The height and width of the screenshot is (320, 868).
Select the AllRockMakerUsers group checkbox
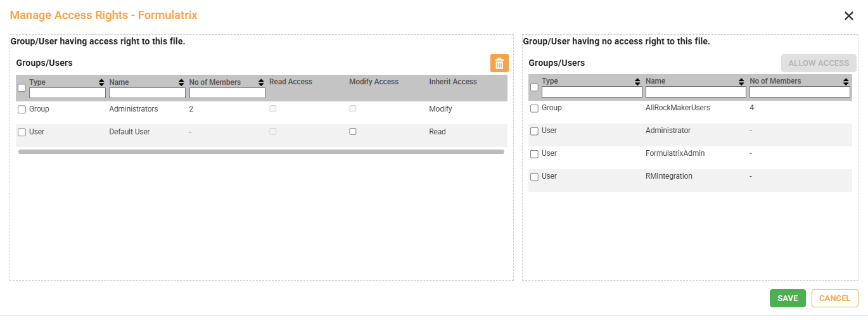[x=534, y=108]
